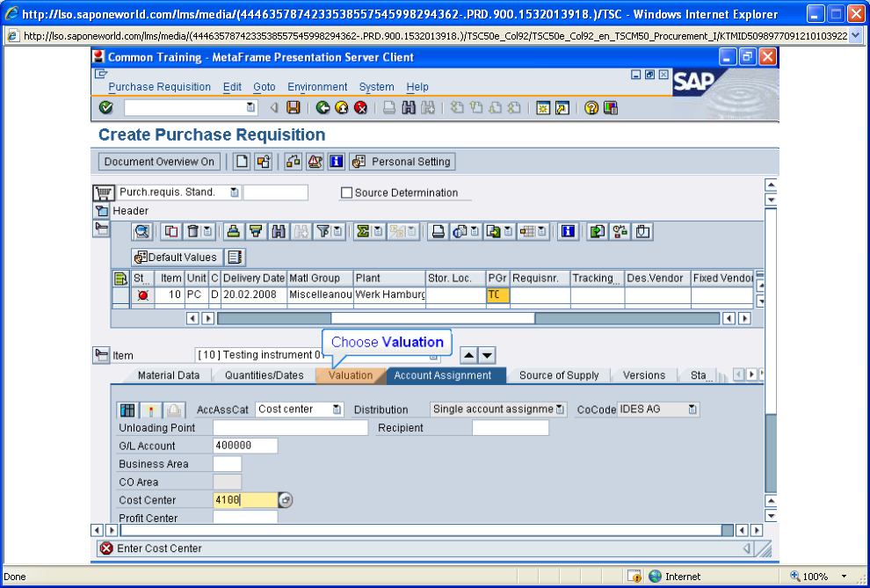Image resolution: width=870 pixels, height=588 pixels.
Task: Click the item Details magnifier icon
Action: (x=142, y=231)
